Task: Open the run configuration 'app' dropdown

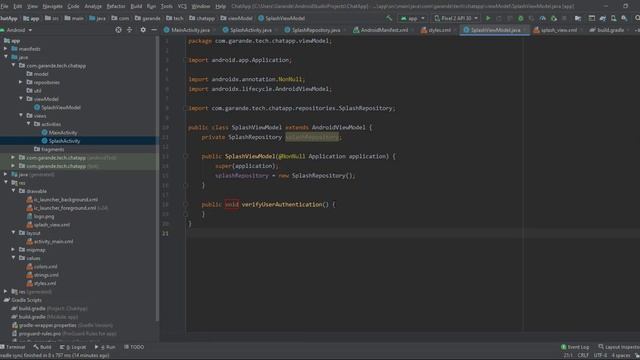Action: [413, 18]
